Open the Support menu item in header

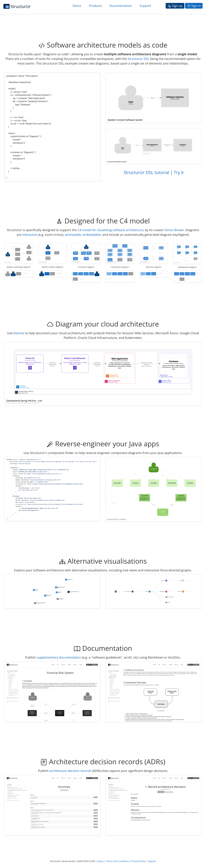click(x=145, y=6)
